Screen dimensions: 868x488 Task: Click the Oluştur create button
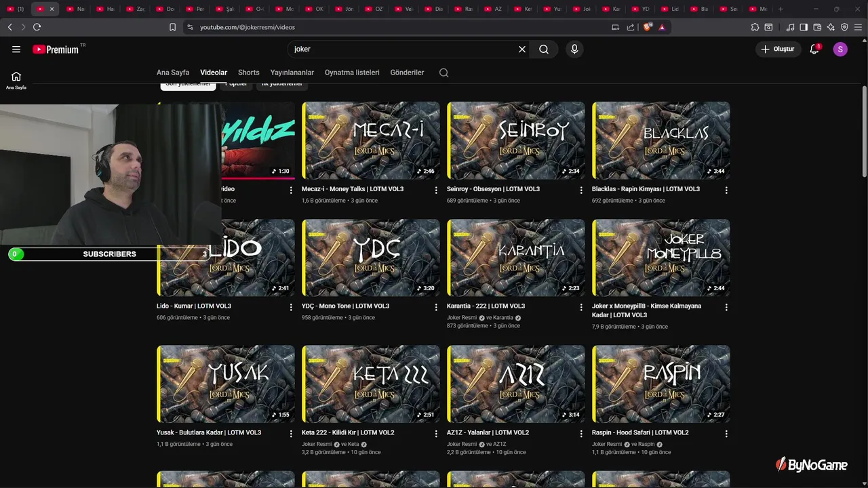(777, 49)
